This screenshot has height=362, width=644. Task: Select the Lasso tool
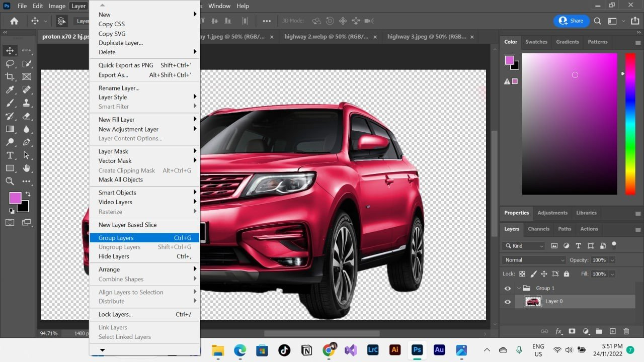[x=10, y=64]
